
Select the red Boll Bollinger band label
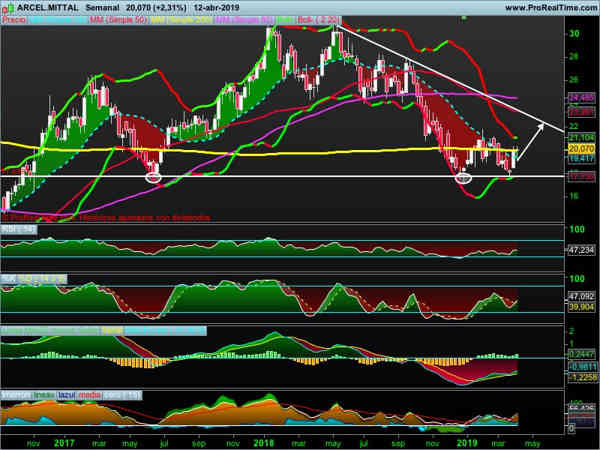point(318,20)
